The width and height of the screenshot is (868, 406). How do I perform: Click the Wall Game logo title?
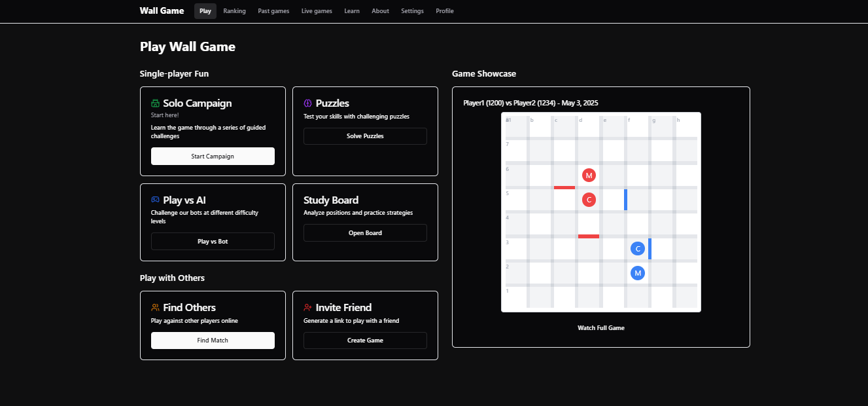click(x=162, y=11)
